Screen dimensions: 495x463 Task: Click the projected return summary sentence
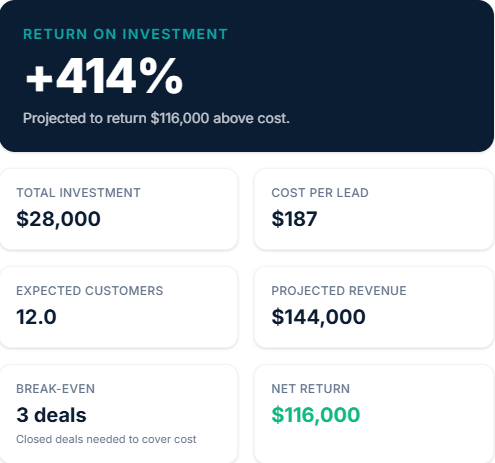[156, 118]
